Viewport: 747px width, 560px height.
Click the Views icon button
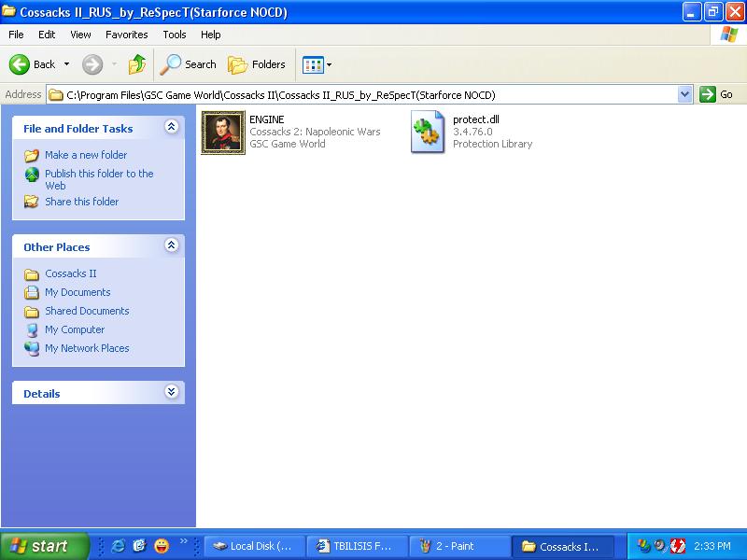click(313, 64)
